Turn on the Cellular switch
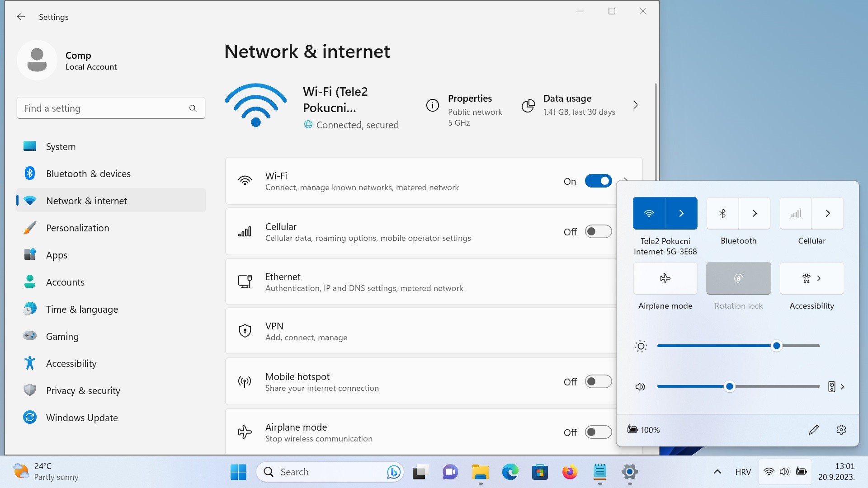 pyautogui.click(x=598, y=232)
